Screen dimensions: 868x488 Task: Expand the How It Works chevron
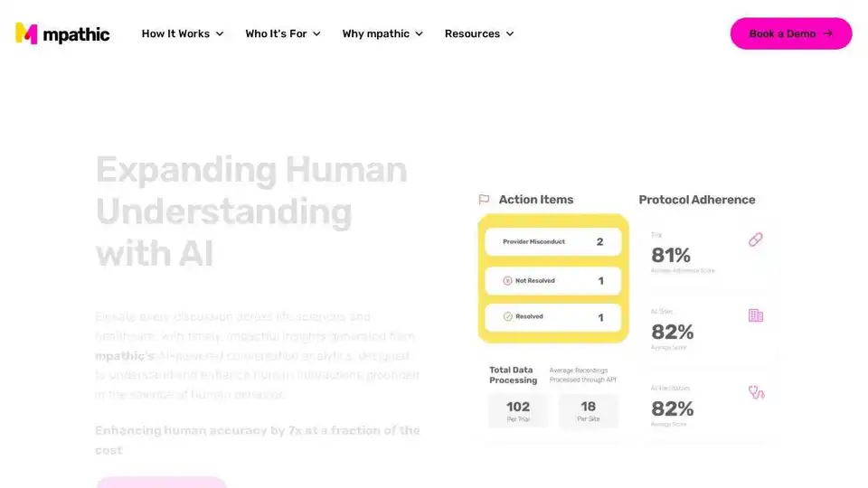click(x=220, y=33)
